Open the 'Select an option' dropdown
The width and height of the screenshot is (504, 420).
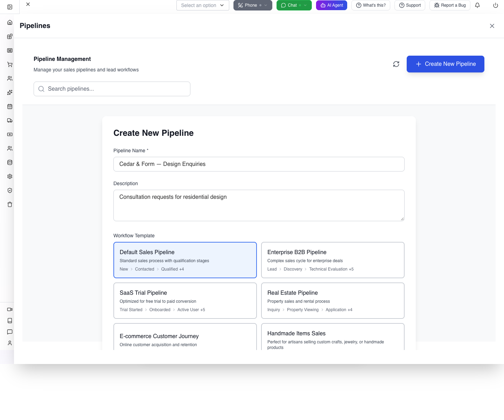[203, 5]
